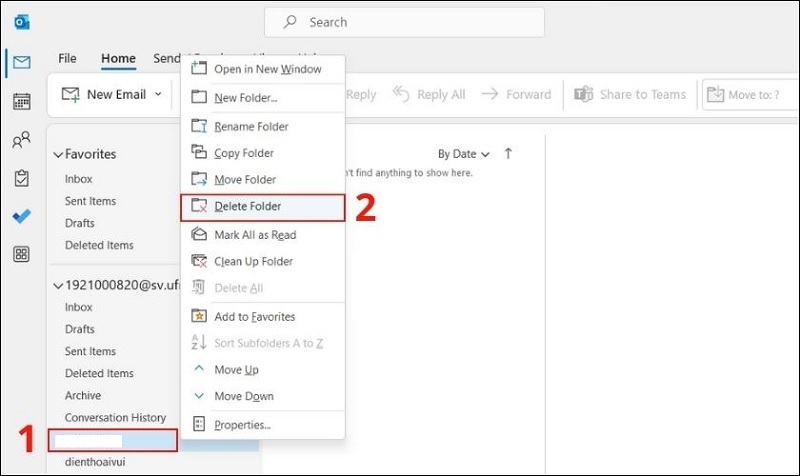
Task: Click the Move Up chevron icon
Action: (199, 368)
